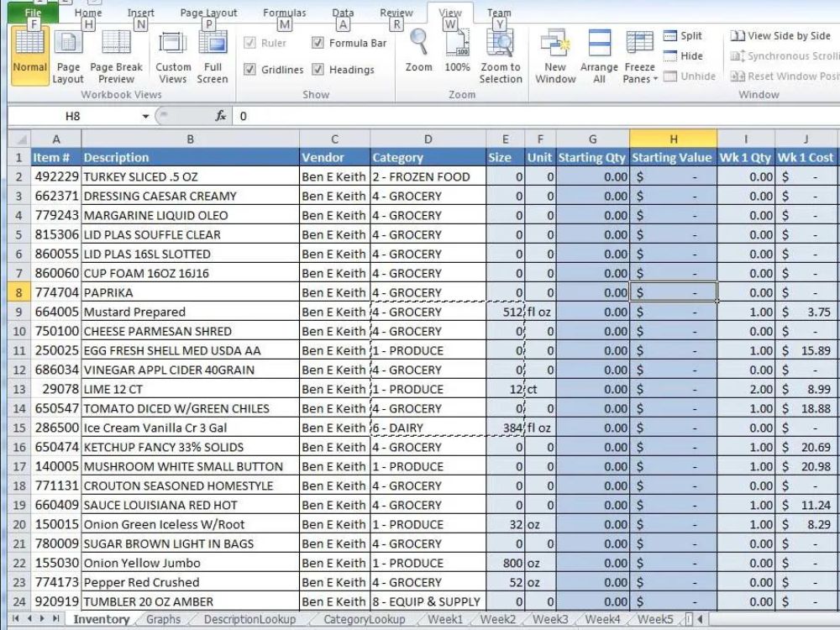This screenshot has width=840, height=630.
Task: Toggle the Ruler checkbox
Action: coord(249,43)
